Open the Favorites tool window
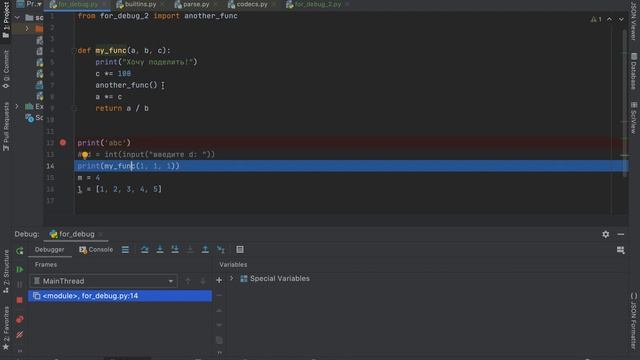640x360 pixels. pos(6,328)
